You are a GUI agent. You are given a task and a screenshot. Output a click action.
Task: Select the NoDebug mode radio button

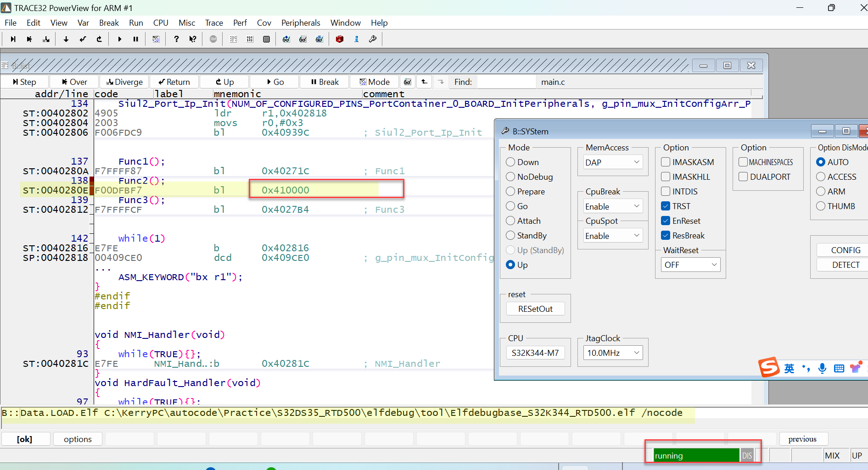coord(510,177)
